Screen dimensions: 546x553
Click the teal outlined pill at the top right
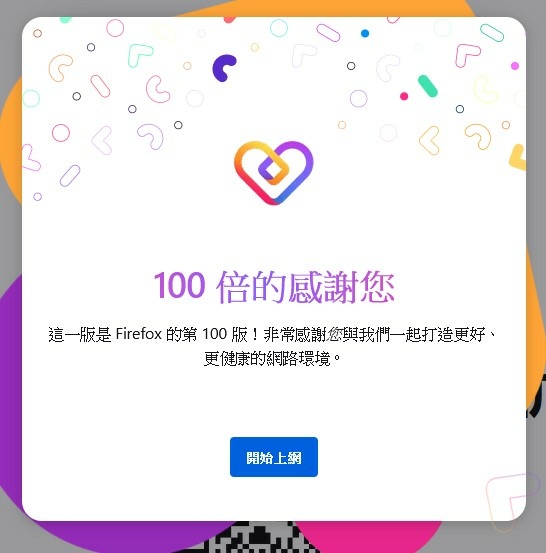click(x=492, y=32)
